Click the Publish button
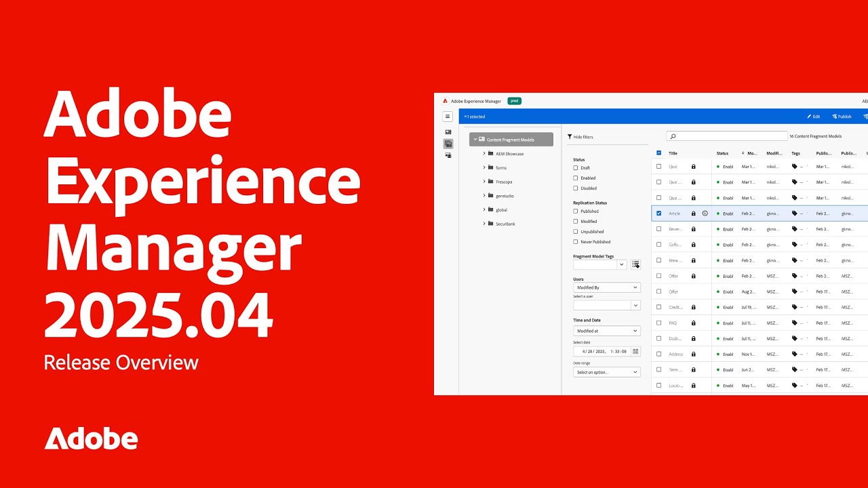 841,117
